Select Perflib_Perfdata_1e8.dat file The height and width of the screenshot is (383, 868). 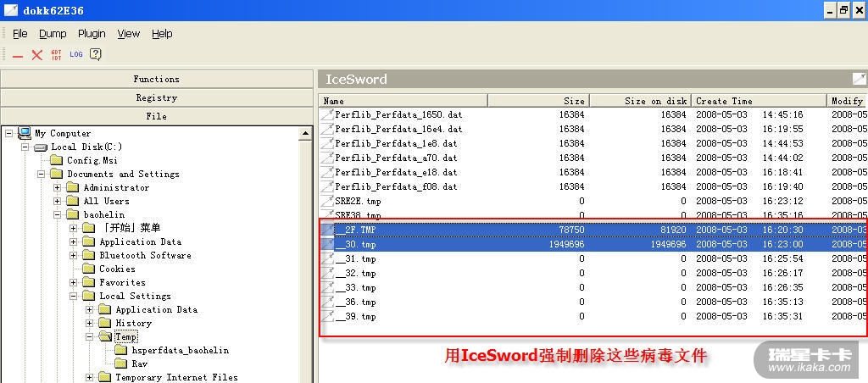tap(593, 143)
